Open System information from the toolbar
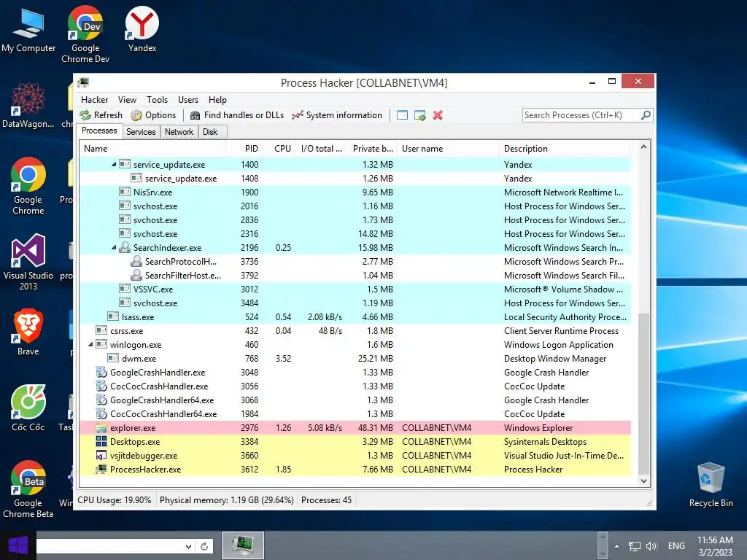The image size is (747, 560). [337, 115]
